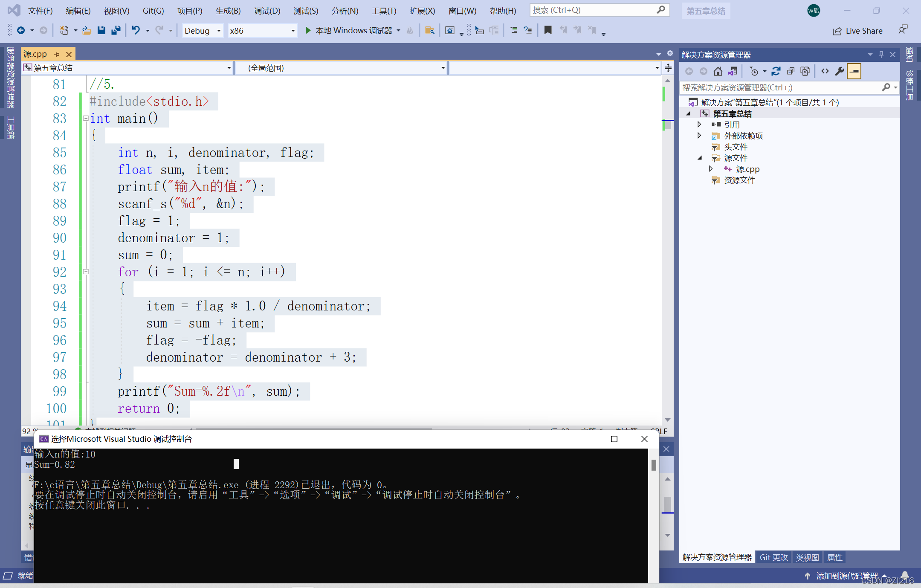
Task: Click the Home icon in Solution Explorer
Action: (718, 71)
